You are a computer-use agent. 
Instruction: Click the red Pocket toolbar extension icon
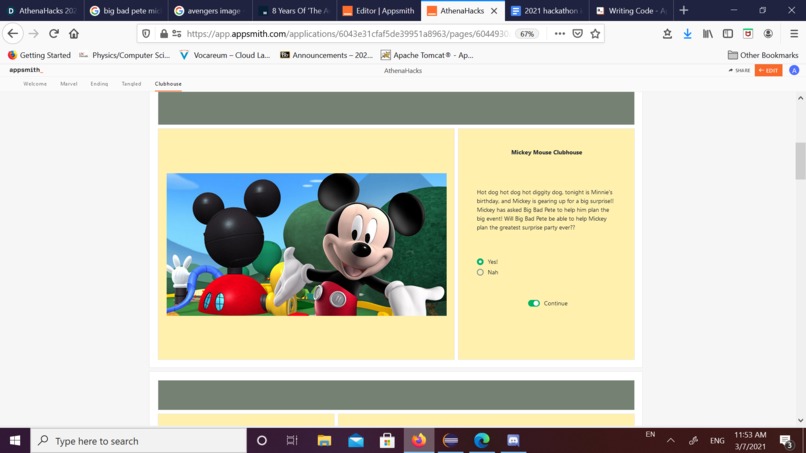tap(747, 34)
